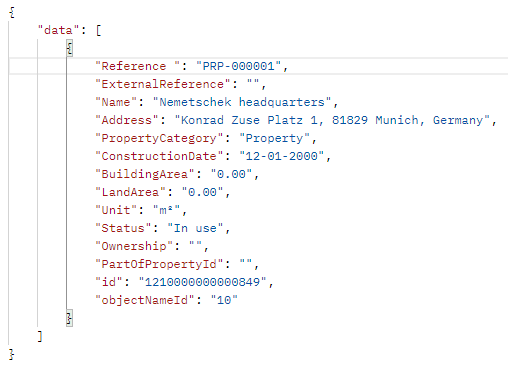Click the outermost opening curly brace
The height and width of the screenshot is (389, 508).
tap(12, 12)
